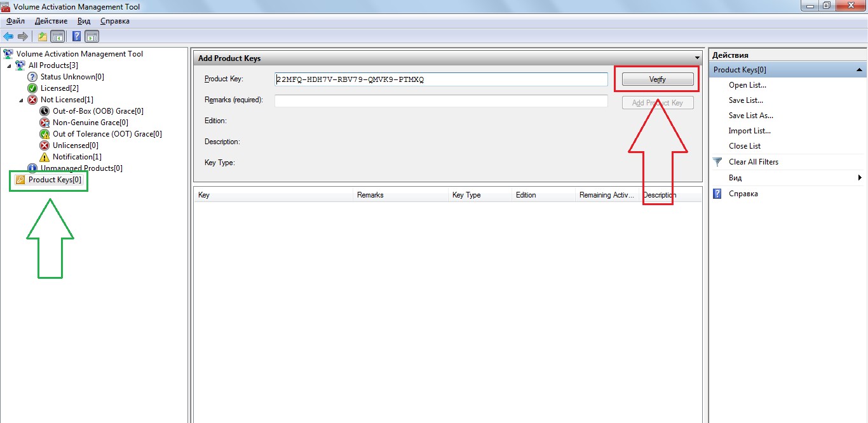Sort by the Remaining Activ... column header
Viewport: 868px width, 423px height.
[607, 195]
